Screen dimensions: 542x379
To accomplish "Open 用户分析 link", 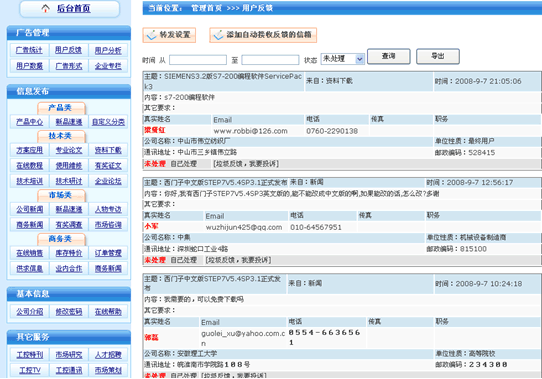I will pos(108,50).
